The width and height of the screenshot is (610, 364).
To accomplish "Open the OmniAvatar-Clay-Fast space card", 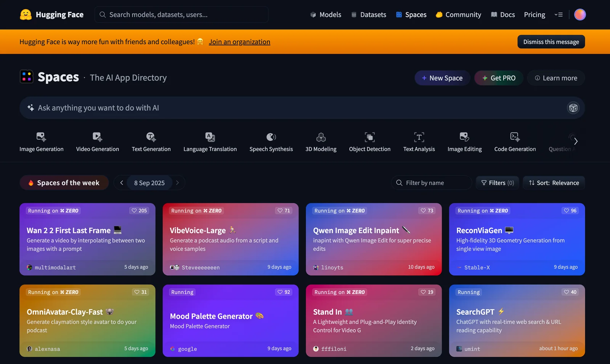I will [87, 321].
